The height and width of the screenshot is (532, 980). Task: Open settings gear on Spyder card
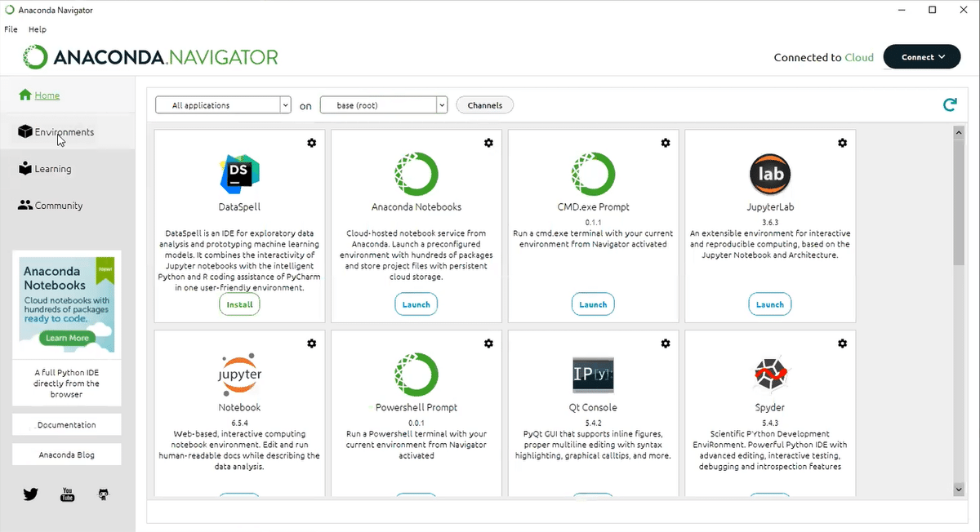pos(843,344)
